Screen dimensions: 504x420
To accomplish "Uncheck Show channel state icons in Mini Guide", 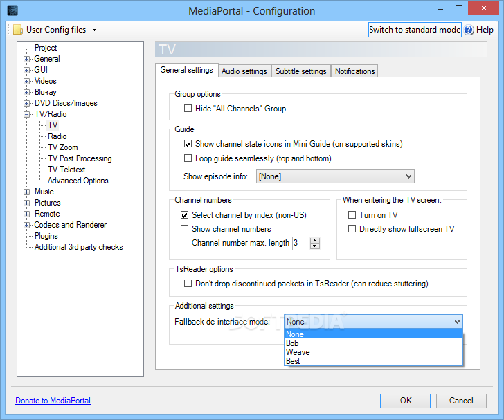I will point(188,144).
